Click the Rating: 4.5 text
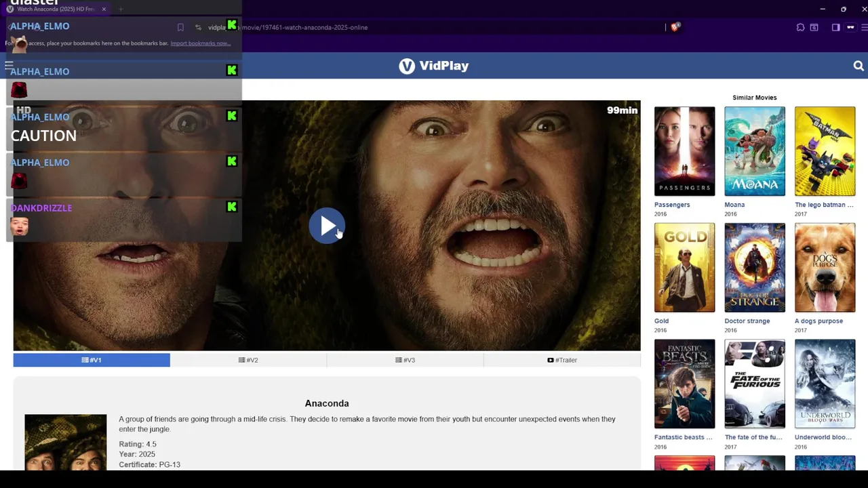The width and height of the screenshot is (868, 488). 138,444
